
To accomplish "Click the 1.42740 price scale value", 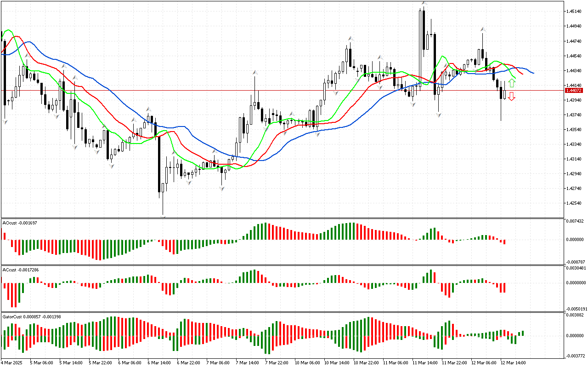I will tap(574, 189).
